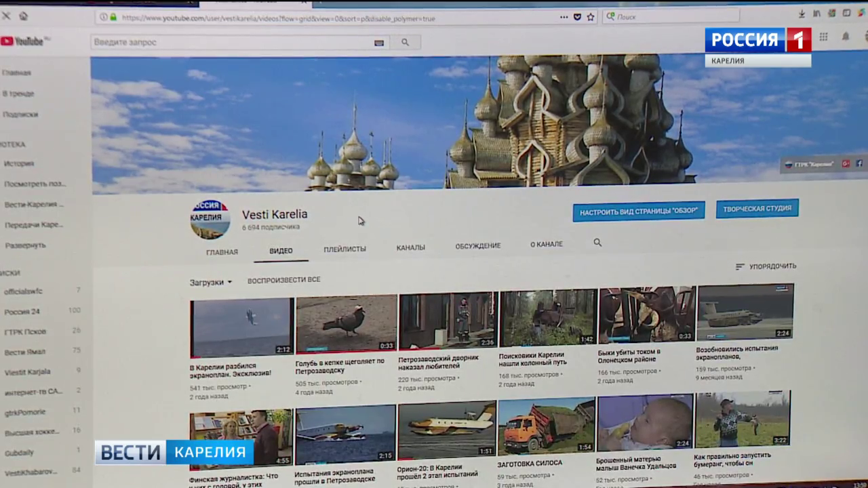Click the Pocket save icon in address bar
This screenshot has width=868, height=488.
coord(578,17)
